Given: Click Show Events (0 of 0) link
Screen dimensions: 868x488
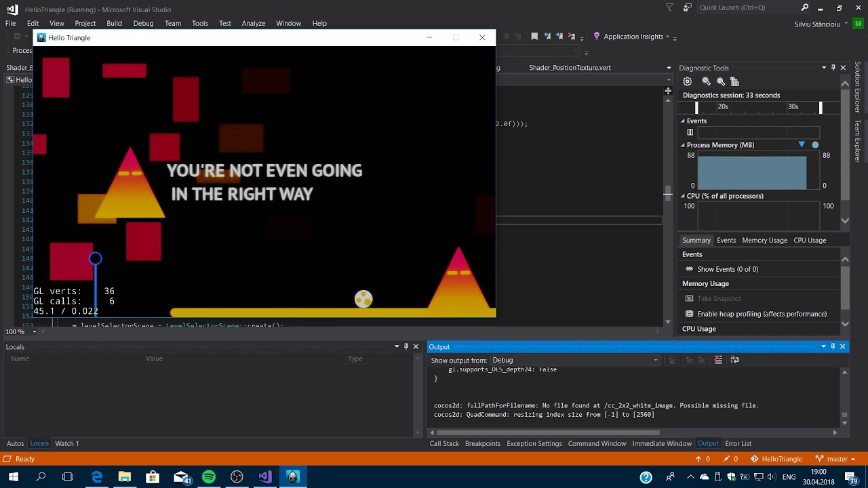Looking at the screenshot, I should (x=728, y=269).
